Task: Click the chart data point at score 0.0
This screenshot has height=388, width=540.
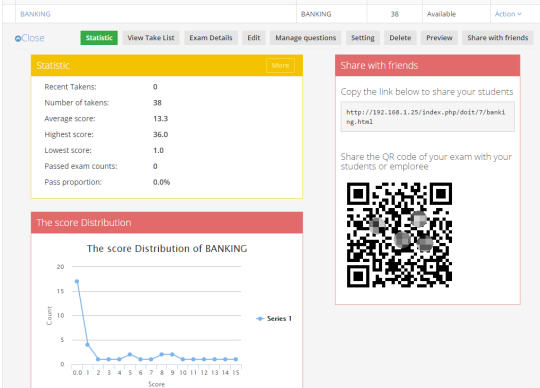Action: [77, 281]
